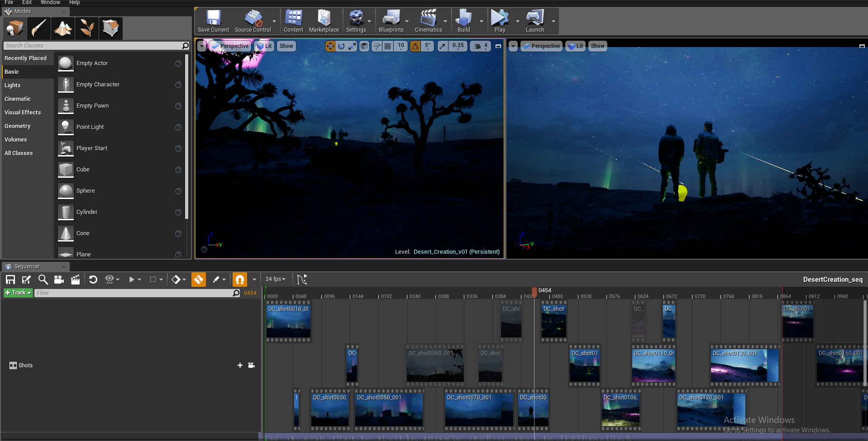
Task: Open the Blueprints menu button
Action: point(391,21)
